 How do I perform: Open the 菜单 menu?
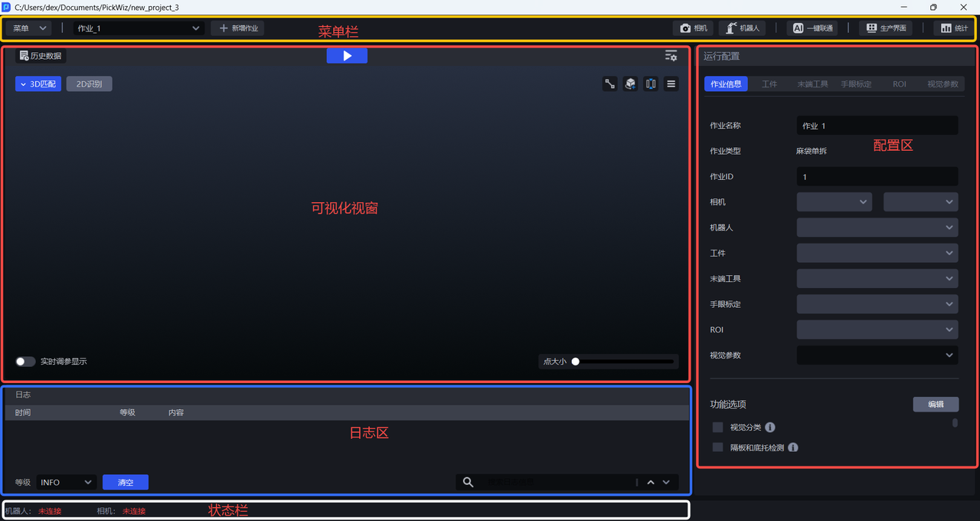click(29, 28)
